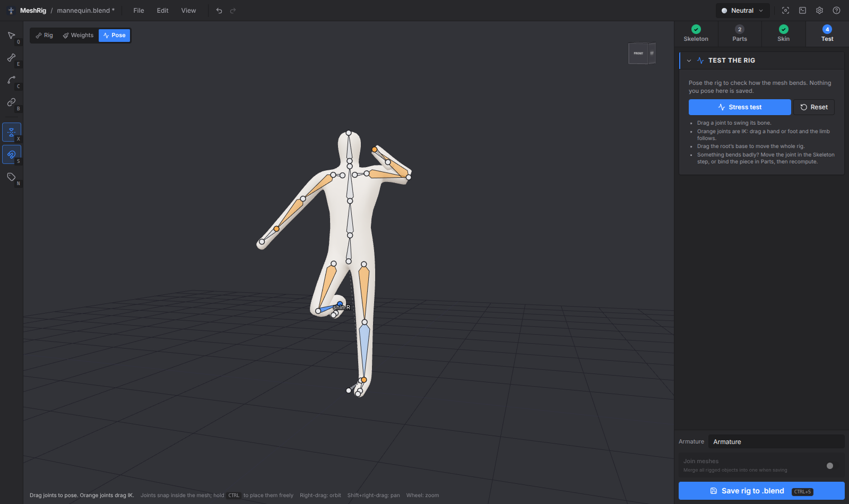Viewport: 849px width, 504px height.
Task: Switch to Weights mode
Action: (x=78, y=36)
